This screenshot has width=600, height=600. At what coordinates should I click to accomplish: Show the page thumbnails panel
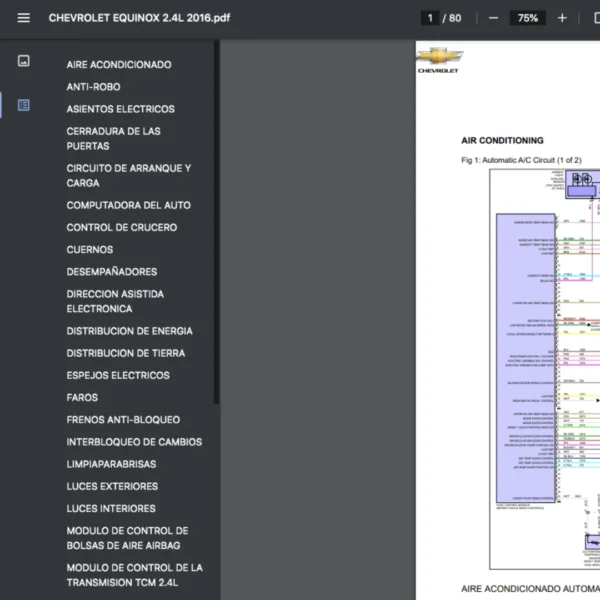coord(24,61)
